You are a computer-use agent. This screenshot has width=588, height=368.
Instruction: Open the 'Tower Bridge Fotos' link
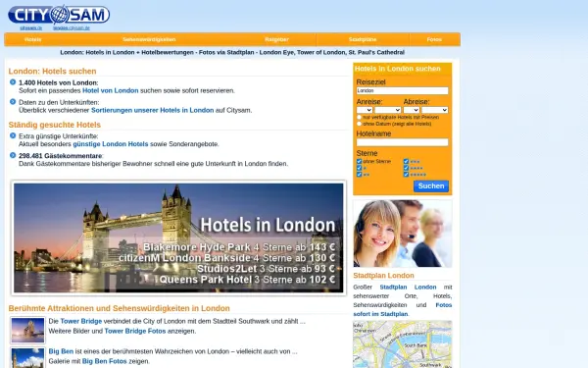click(x=135, y=331)
